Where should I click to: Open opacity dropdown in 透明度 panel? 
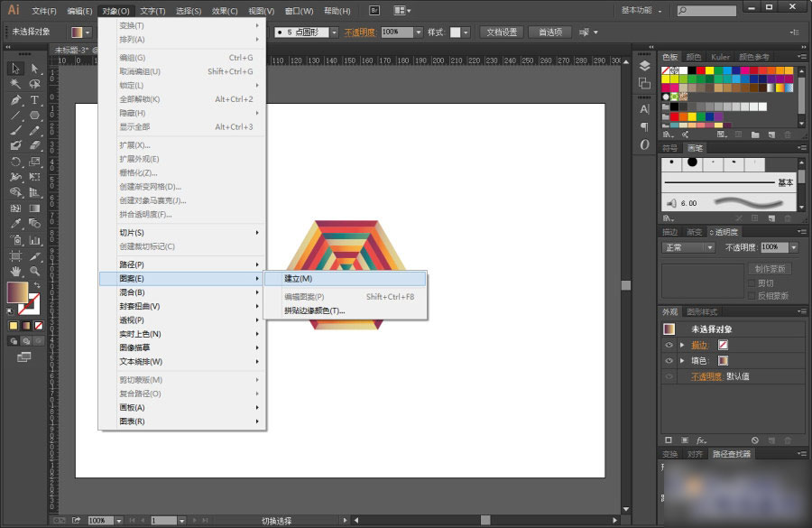[794, 247]
